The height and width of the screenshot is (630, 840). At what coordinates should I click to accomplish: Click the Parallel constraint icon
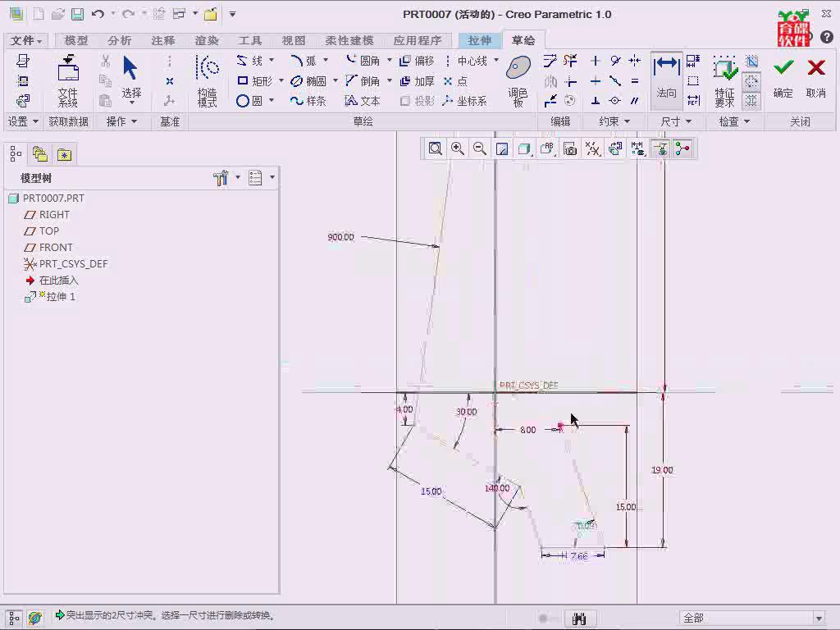pos(635,101)
